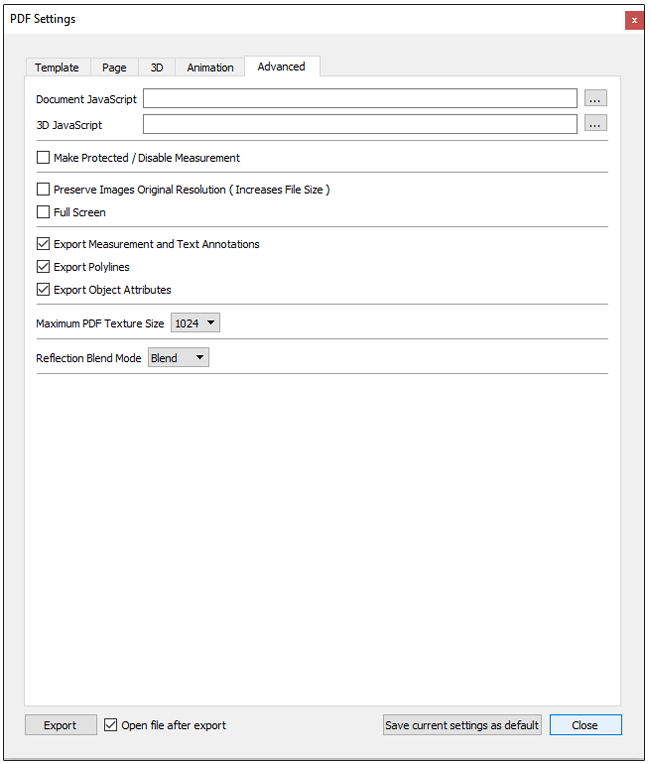The height and width of the screenshot is (763, 650).
Task: Disable the Export Polylines checkbox
Action: pyautogui.click(x=43, y=267)
